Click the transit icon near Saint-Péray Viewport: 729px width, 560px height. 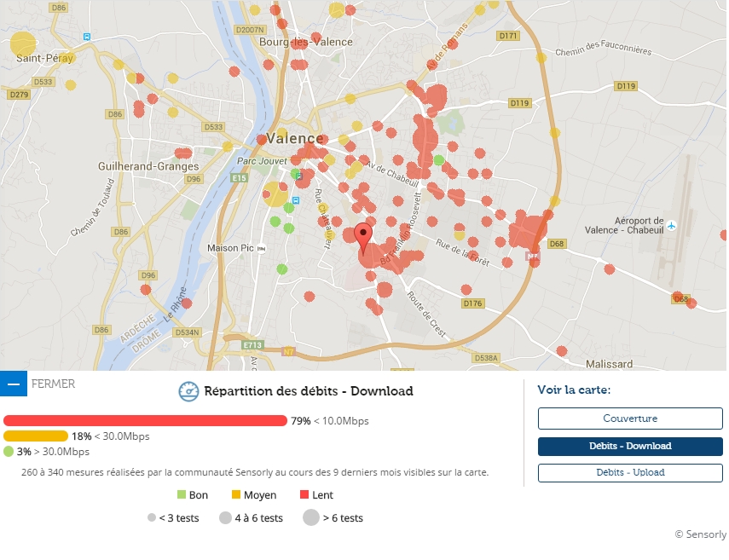click(x=86, y=37)
